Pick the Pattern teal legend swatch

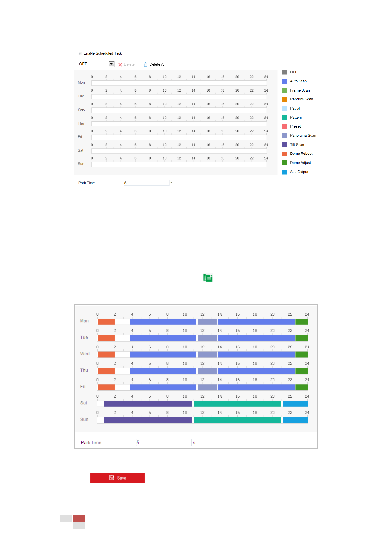[285, 118]
